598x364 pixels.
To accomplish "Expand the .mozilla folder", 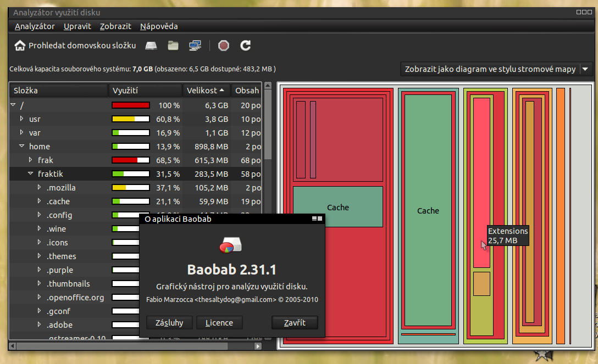I will click(x=39, y=187).
